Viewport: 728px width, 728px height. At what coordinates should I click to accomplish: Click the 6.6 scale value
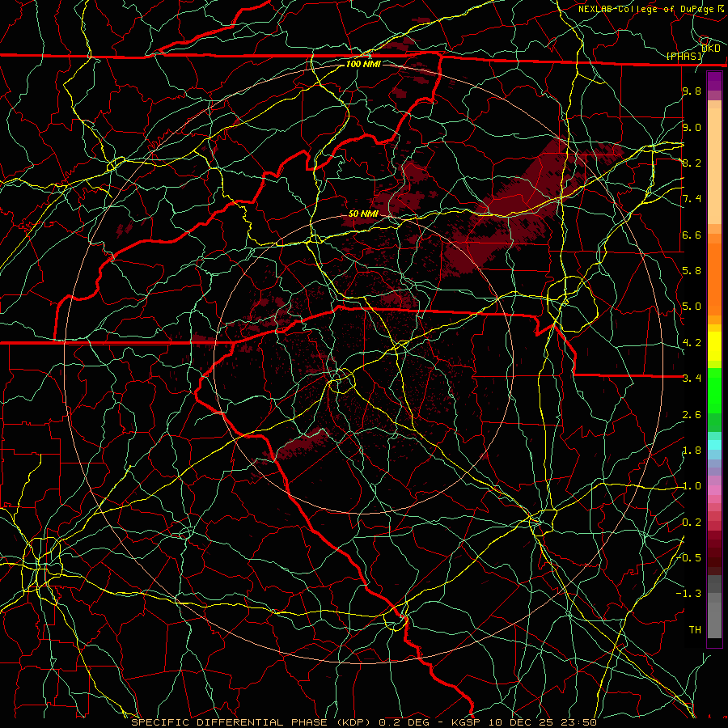click(x=692, y=235)
